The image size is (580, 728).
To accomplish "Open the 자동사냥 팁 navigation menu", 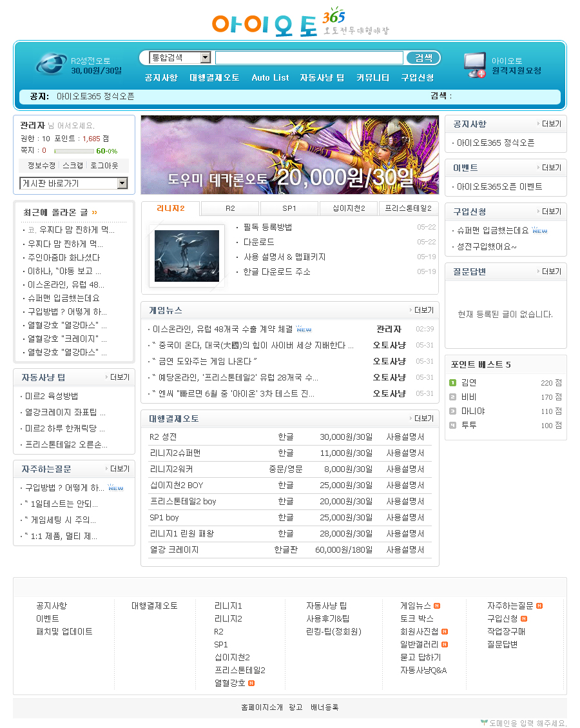I will point(322,77).
